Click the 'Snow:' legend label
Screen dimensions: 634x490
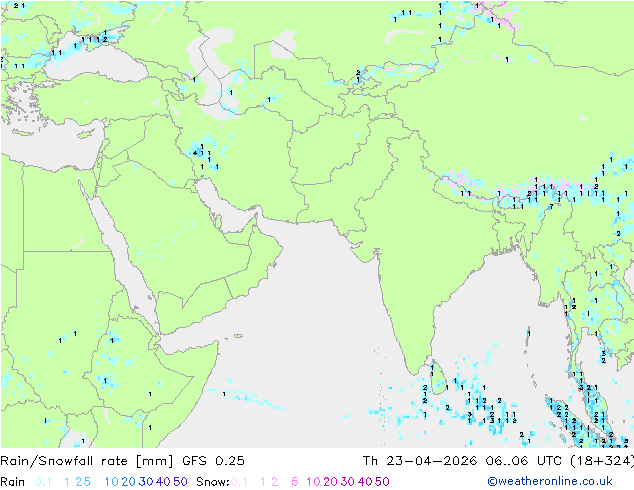tap(213, 482)
